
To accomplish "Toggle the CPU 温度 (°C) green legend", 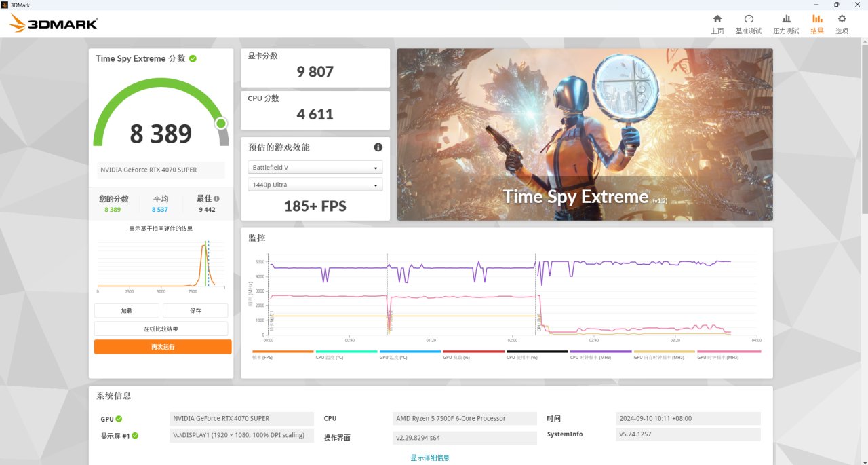I will [347, 354].
